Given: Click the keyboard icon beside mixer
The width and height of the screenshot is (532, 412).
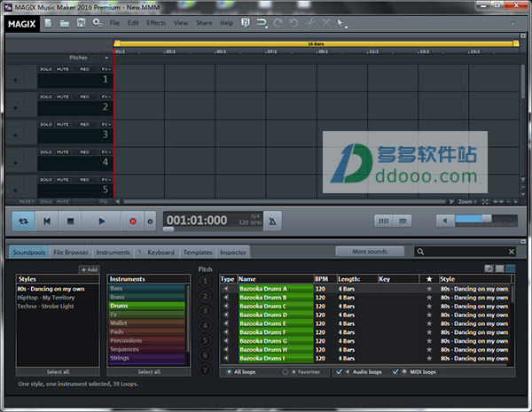Looking at the screenshot, I should [403, 222].
